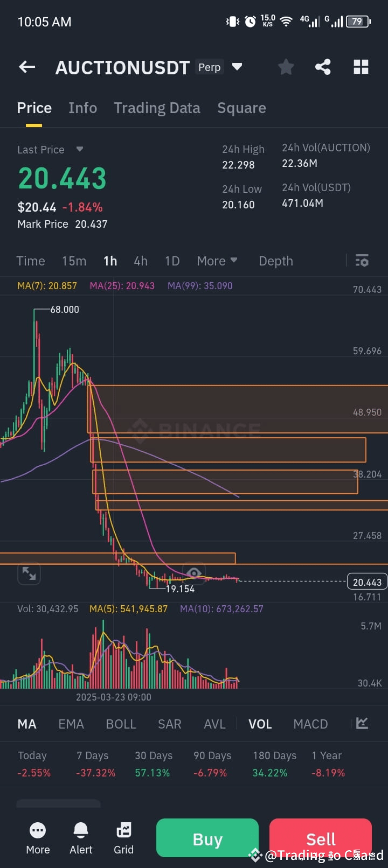Tap the 24h Vol(USDT) 471.04M value
Screen dimensions: 388x868
coord(302,203)
